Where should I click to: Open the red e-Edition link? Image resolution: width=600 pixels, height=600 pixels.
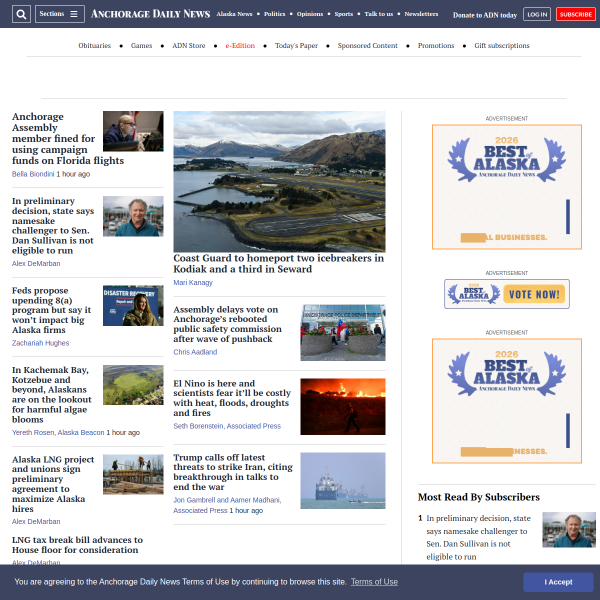tap(240, 46)
